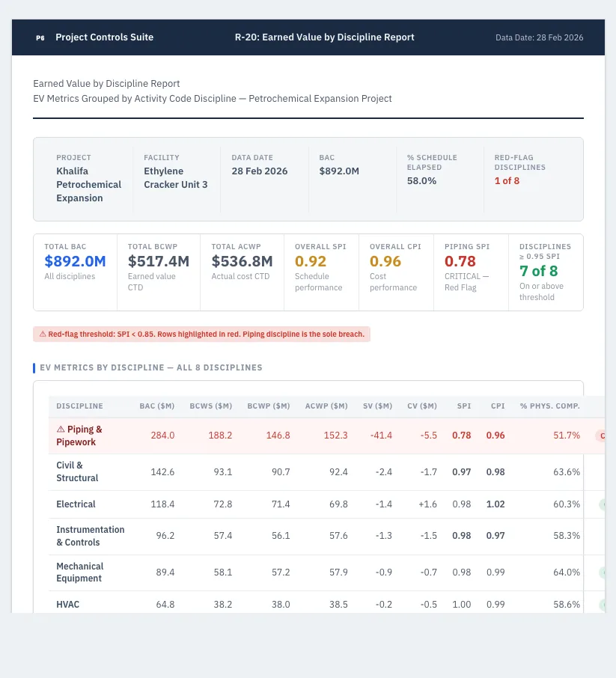Select the Electrical discipline row
Screen dimensions: 616x678
326,504
